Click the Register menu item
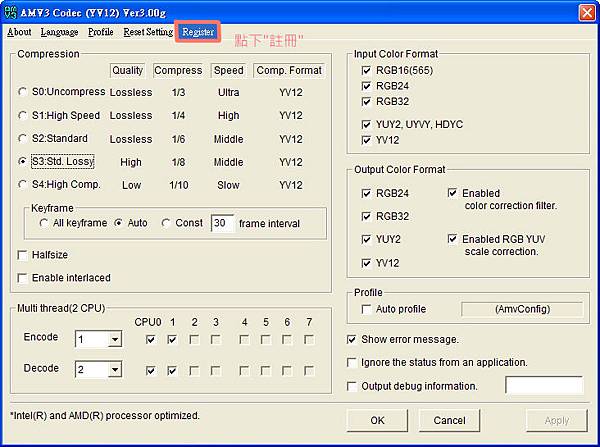This screenshot has width=600, height=447. pyautogui.click(x=197, y=32)
